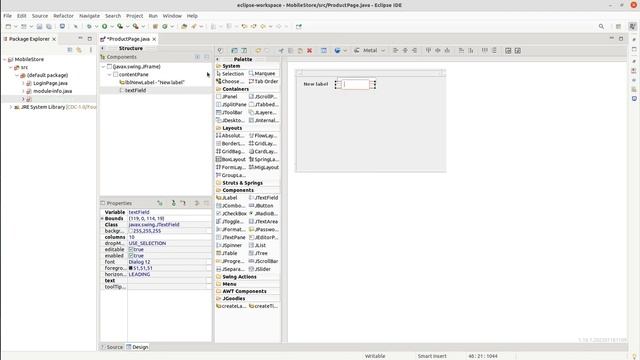
Task: Select textField in the component tree
Action: 135,90
